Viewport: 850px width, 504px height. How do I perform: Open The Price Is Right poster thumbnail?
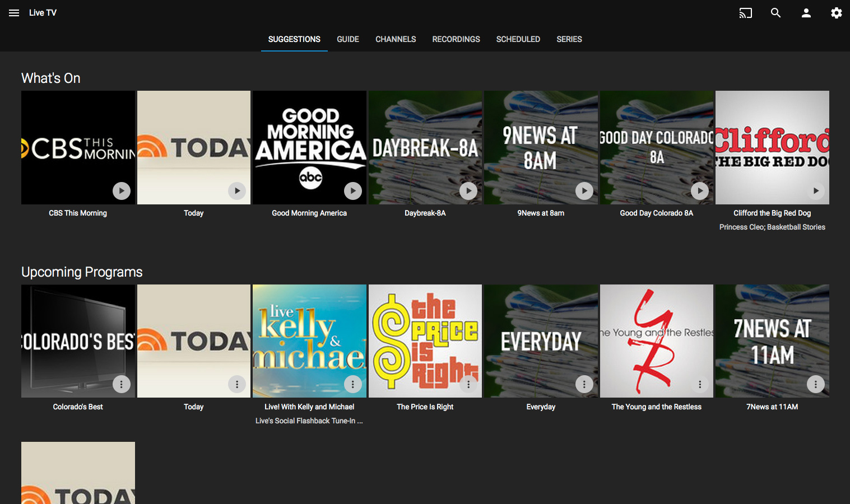pos(425,341)
